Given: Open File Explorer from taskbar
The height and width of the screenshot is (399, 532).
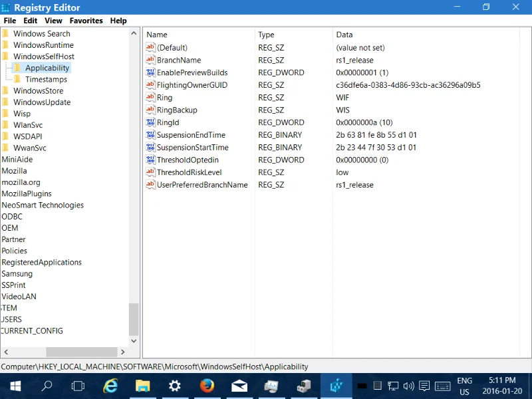Looking at the screenshot, I should click(143, 386).
